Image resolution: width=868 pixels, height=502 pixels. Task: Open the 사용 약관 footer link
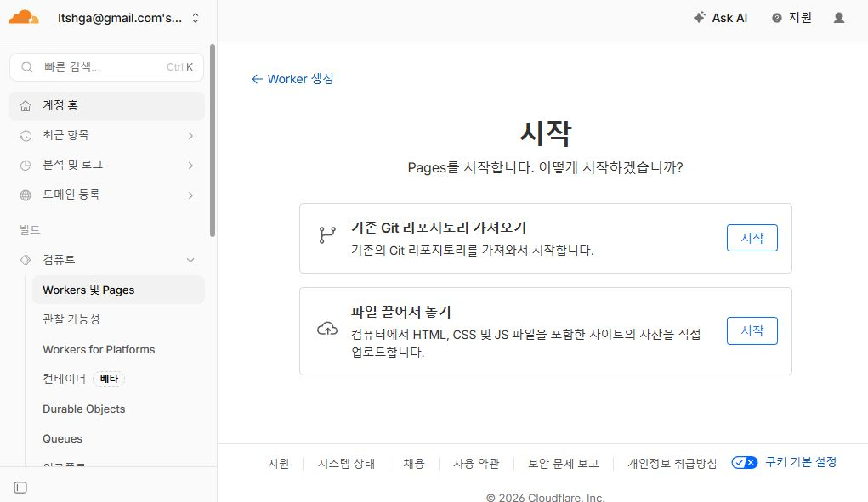pyautogui.click(x=476, y=463)
